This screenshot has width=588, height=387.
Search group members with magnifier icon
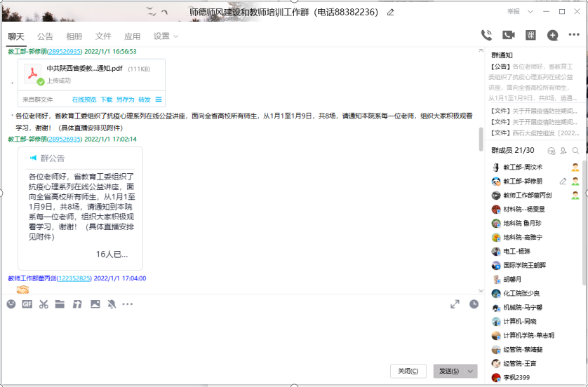tap(575, 151)
